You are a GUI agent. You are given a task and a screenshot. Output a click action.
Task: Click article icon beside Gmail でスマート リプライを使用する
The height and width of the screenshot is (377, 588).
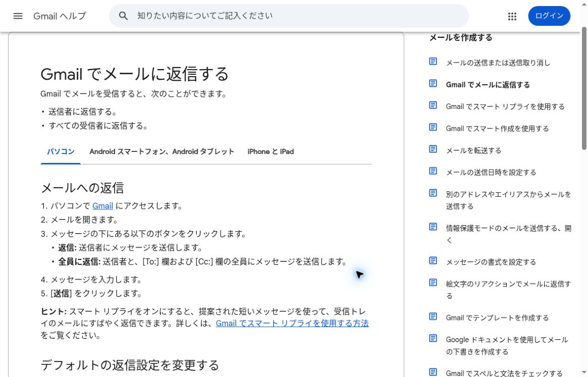point(433,105)
